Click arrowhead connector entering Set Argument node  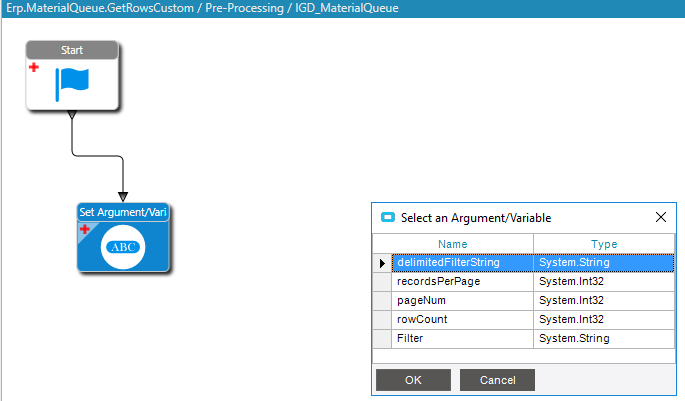pos(123,197)
